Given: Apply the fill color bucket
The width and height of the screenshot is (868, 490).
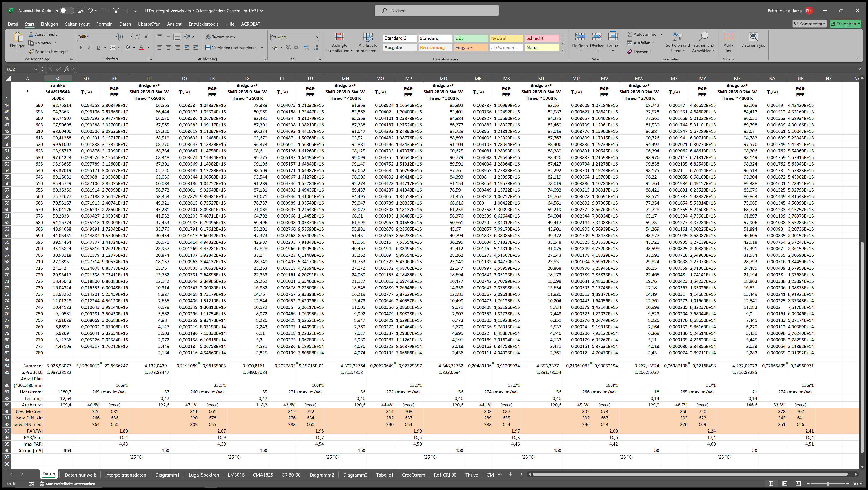Looking at the screenshot, I should pyautogui.click(x=128, y=47).
